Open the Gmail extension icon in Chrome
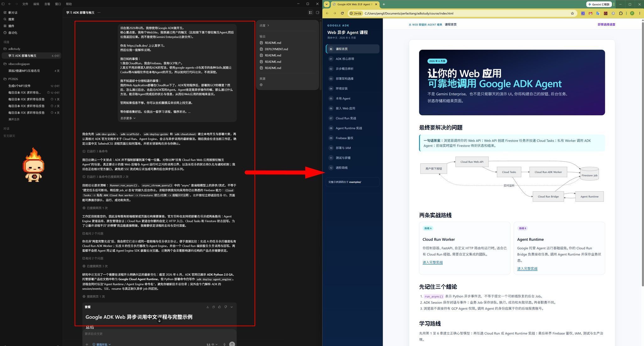The image size is (644, 346). 590,13
